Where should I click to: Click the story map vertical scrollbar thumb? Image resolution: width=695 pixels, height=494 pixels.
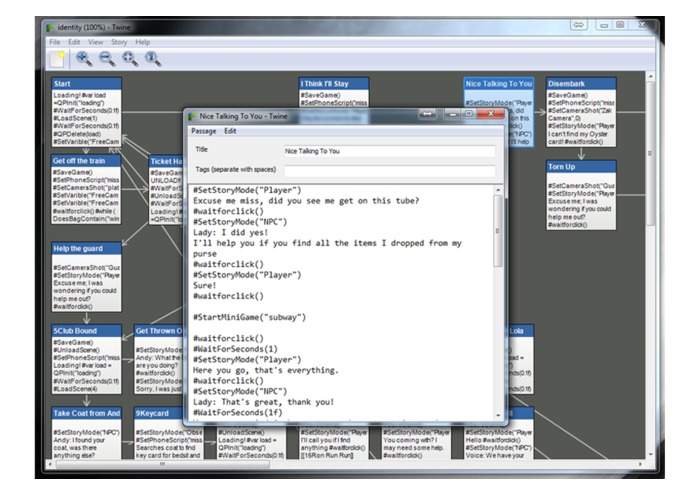click(x=650, y=153)
